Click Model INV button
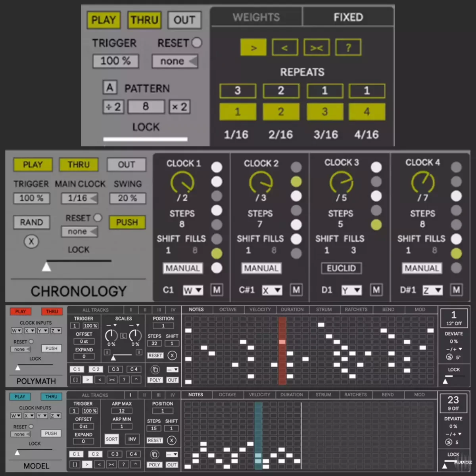Image resolution: width=476 pixels, height=476 pixels. point(132,439)
